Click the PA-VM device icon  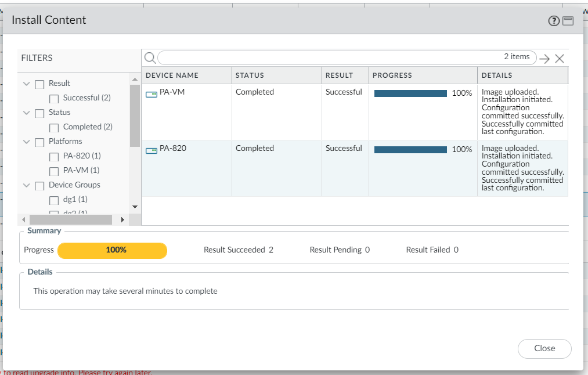[x=151, y=94]
